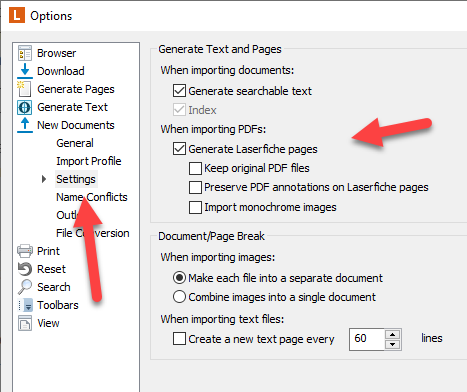
Task: Increase lines value with up spinner arrow
Action: click(x=393, y=335)
